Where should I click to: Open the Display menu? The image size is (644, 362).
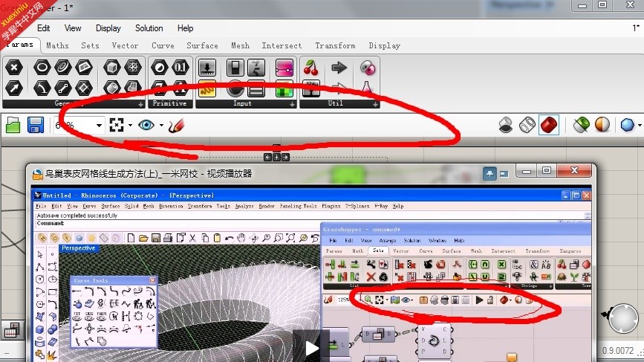click(x=108, y=28)
